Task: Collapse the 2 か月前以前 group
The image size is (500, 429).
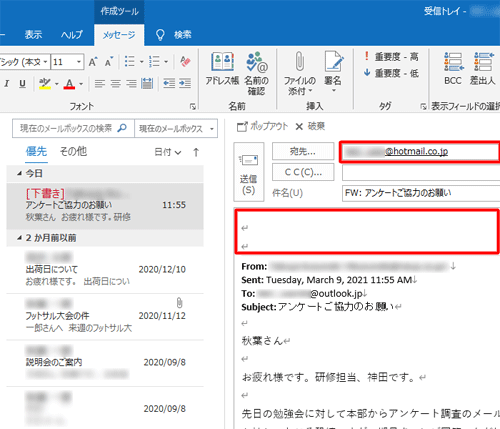Action: (x=20, y=238)
